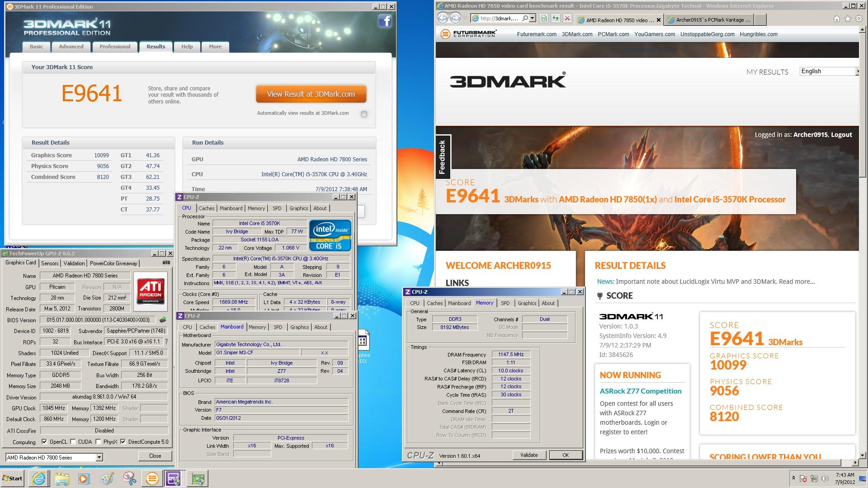Viewport: 868px width, 488px height.
Task: Toggle the CUDA checkbox in GPU-Z
Action: click(73, 442)
